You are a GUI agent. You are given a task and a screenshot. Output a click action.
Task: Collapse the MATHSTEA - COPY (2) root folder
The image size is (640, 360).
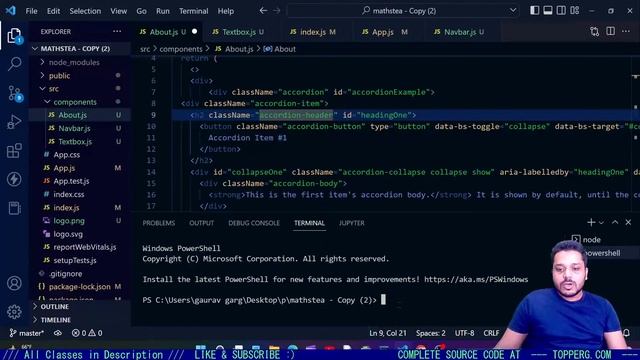click(x=80, y=49)
